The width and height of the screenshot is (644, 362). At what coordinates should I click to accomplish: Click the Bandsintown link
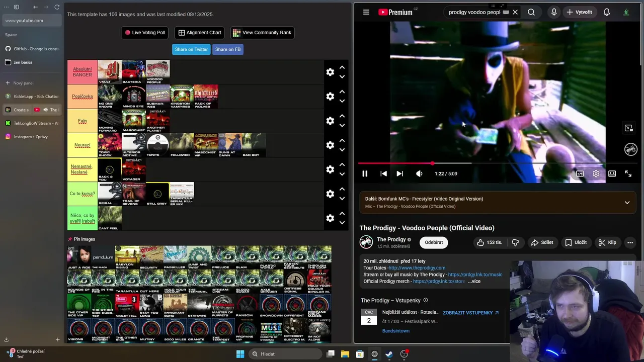click(x=396, y=331)
